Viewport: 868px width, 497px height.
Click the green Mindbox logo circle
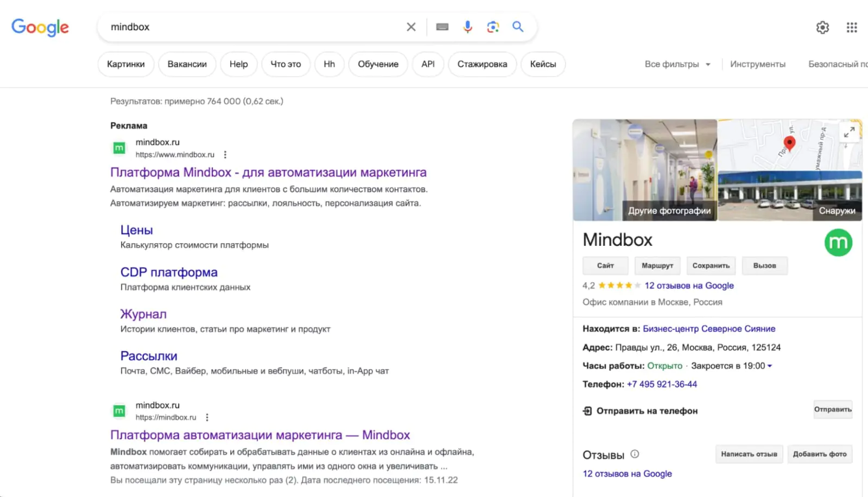(x=838, y=243)
